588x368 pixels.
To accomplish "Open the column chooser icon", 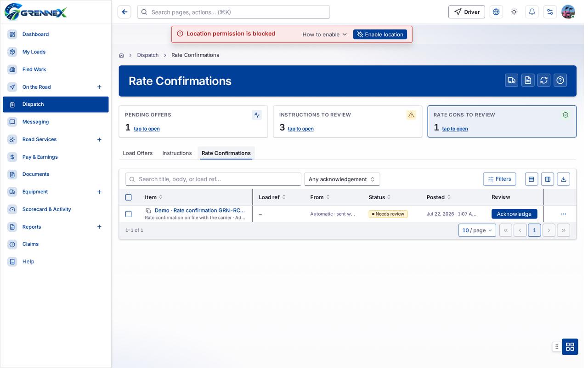I will (x=548, y=179).
